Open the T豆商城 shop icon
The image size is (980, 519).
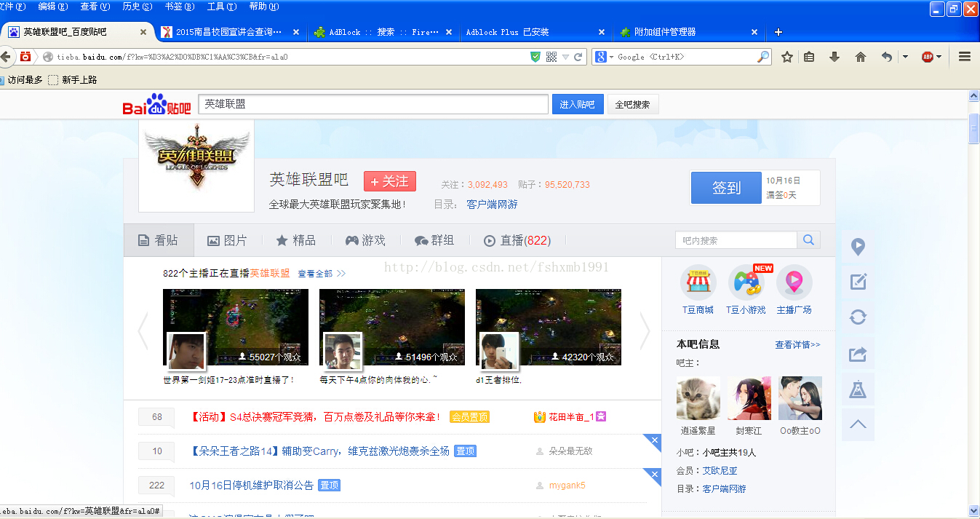(x=698, y=282)
